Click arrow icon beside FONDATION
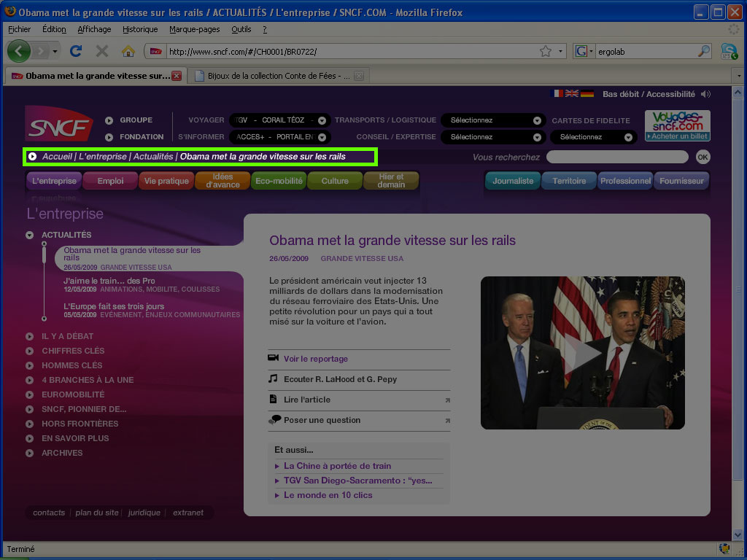 [x=109, y=137]
